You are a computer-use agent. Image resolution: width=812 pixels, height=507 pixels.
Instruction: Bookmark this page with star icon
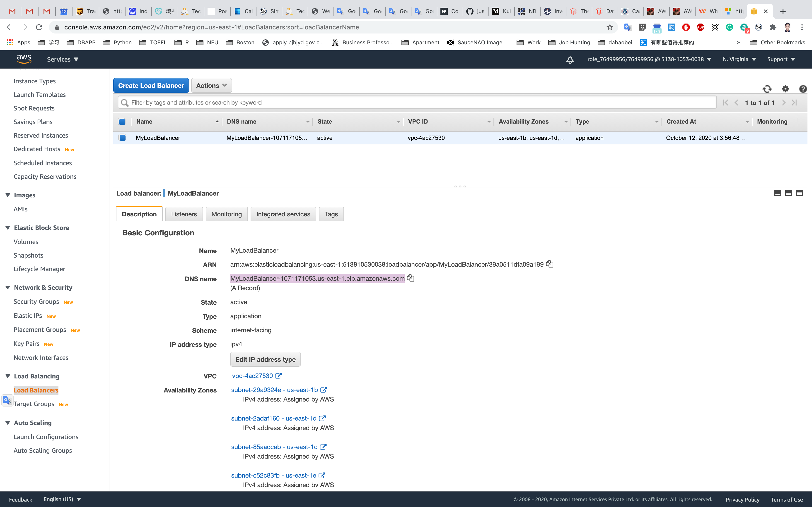point(610,27)
